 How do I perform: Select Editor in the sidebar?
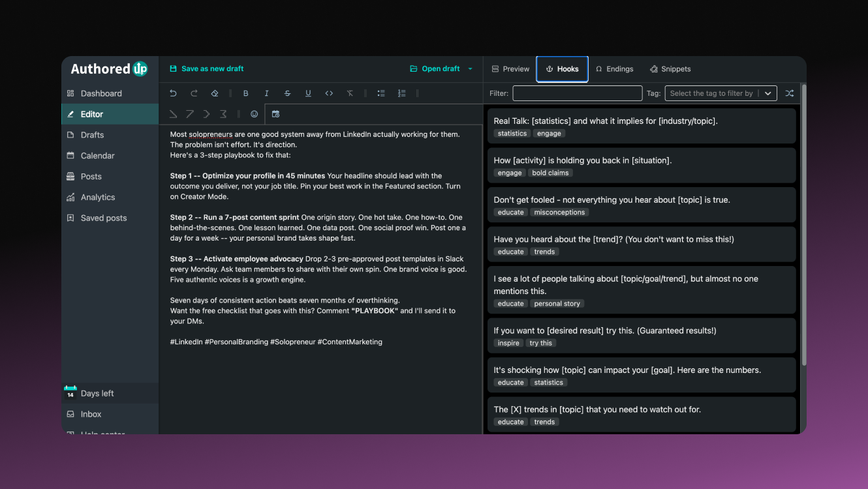pos(110,114)
